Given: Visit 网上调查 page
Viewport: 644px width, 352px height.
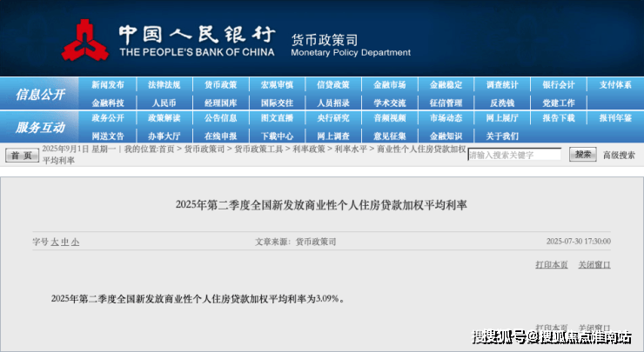Looking at the screenshot, I should [x=333, y=136].
